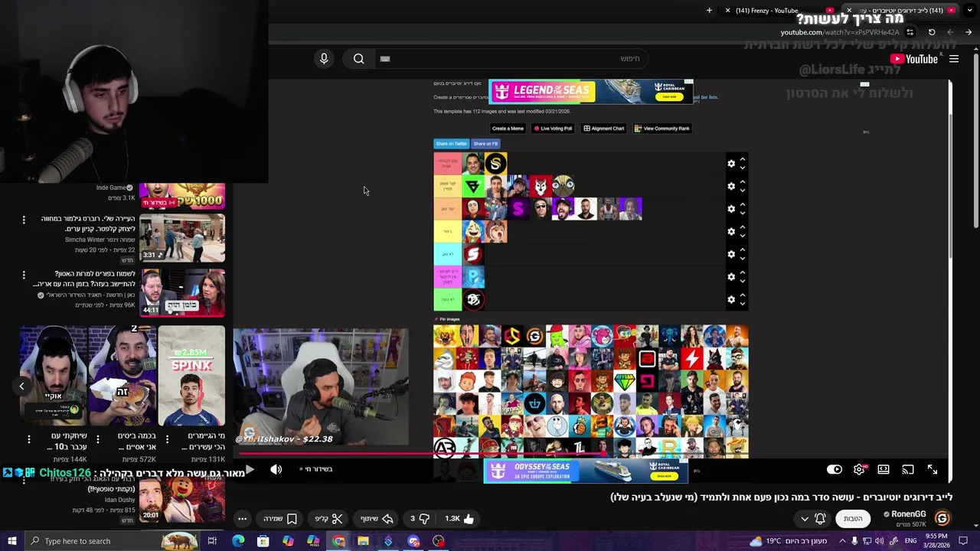Advance the Shorts carousel arrow
Screen dimensions: 980x551
(21, 386)
